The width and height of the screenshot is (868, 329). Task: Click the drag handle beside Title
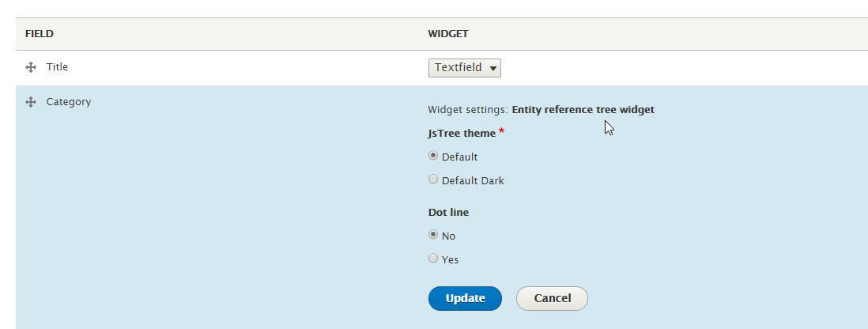pyautogui.click(x=31, y=68)
